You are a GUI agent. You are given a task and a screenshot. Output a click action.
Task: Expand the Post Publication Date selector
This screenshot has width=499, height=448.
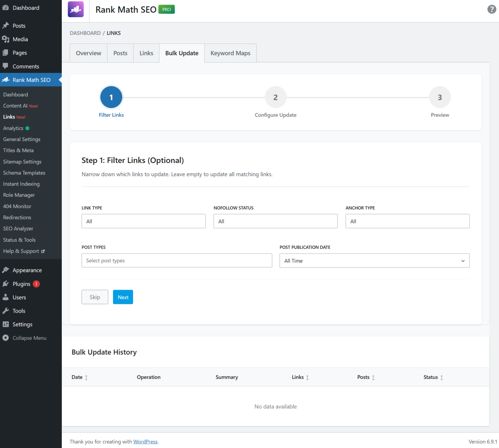point(374,260)
